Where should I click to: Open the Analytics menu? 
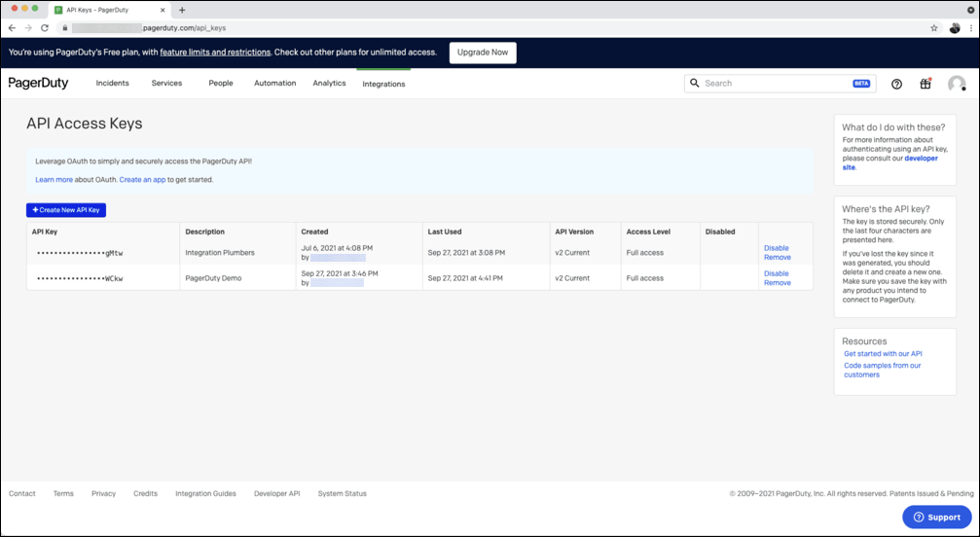[x=329, y=83]
